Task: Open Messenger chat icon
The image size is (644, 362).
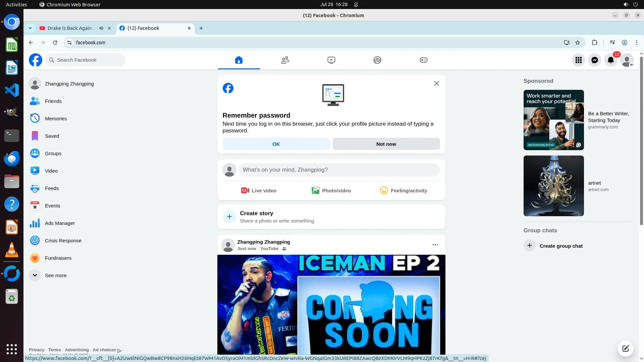Action: 594,60
